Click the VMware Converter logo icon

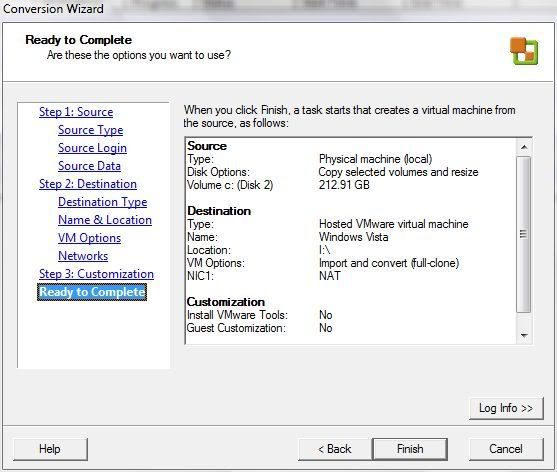point(524,51)
